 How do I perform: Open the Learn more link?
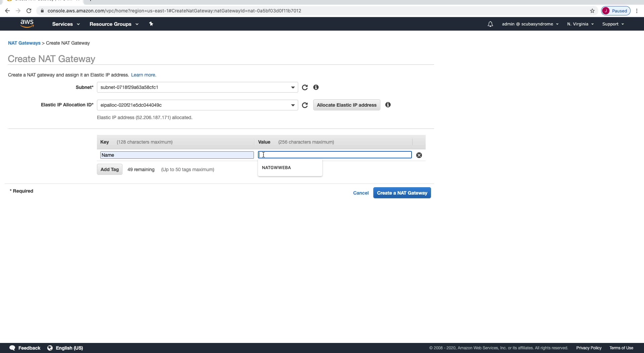pyautogui.click(x=144, y=75)
